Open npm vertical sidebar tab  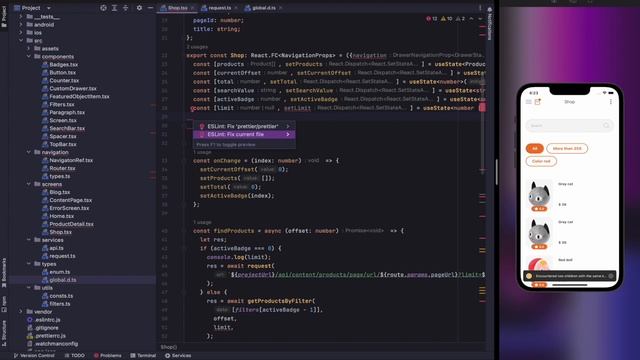[4, 304]
